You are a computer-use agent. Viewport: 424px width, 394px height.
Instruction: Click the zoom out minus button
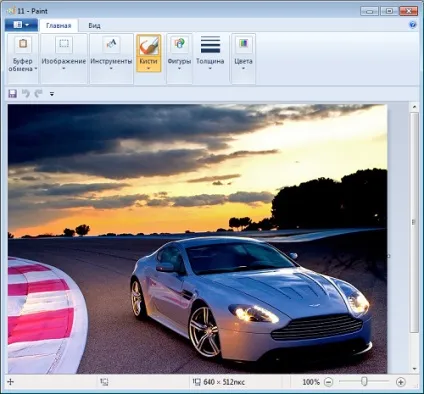point(328,382)
